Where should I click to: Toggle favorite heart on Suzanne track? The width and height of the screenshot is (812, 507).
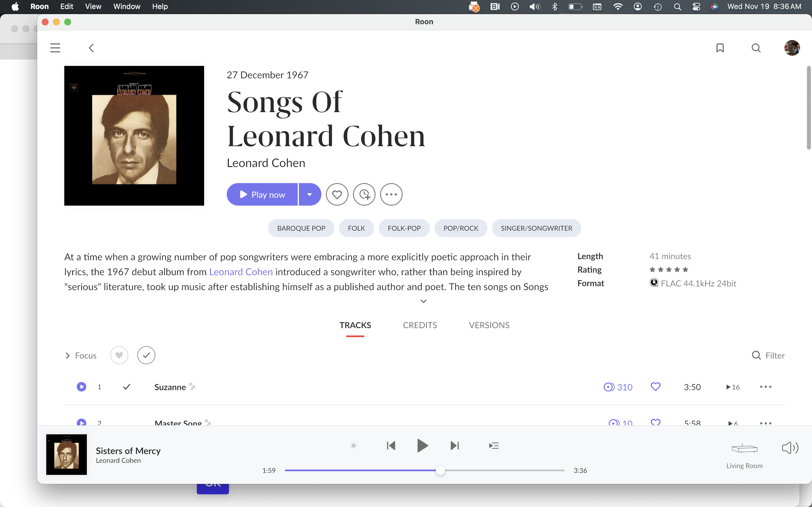[655, 387]
